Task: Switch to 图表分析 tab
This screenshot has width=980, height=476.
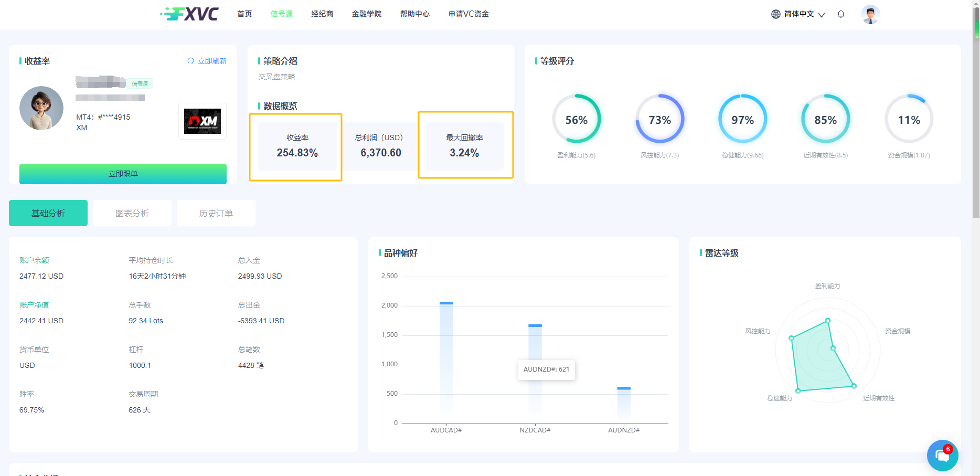Action: click(x=132, y=213)
